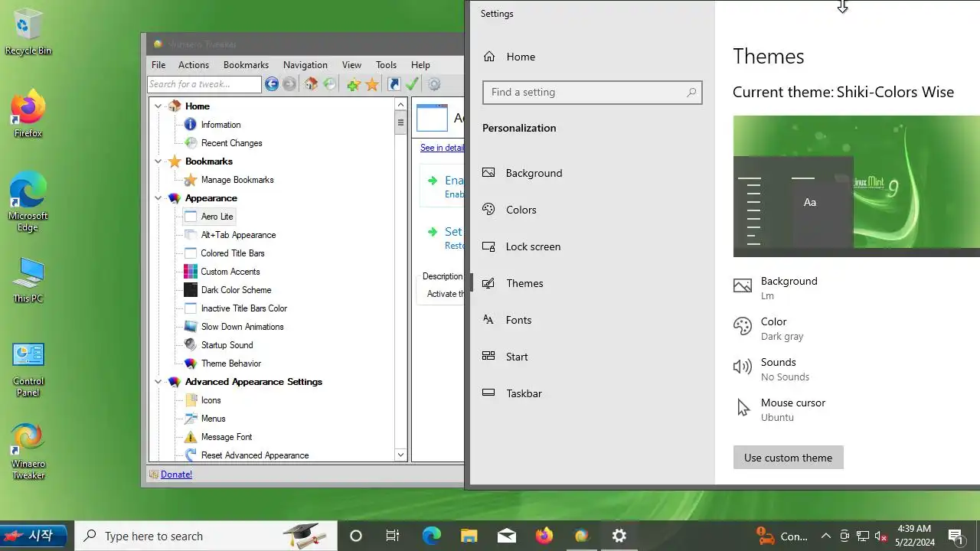Click the Search for a tweak field
This screenshot has height=551, width=980.
point(204,84)
